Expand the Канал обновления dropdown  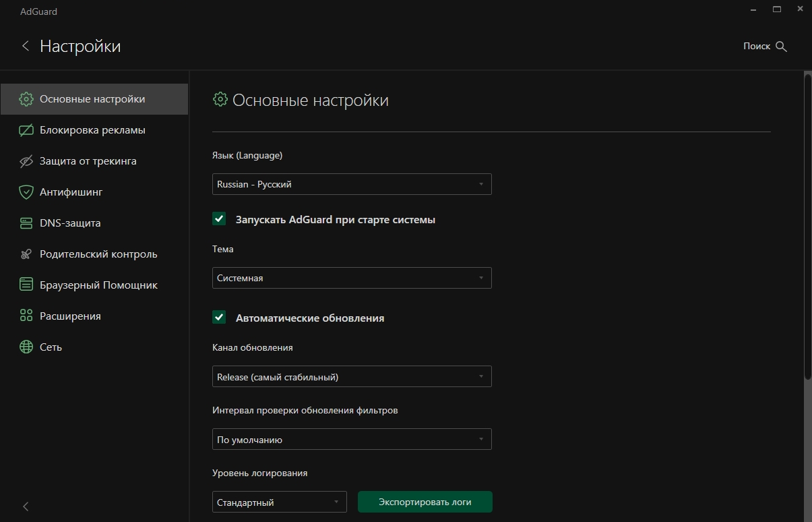pos(352,376)
